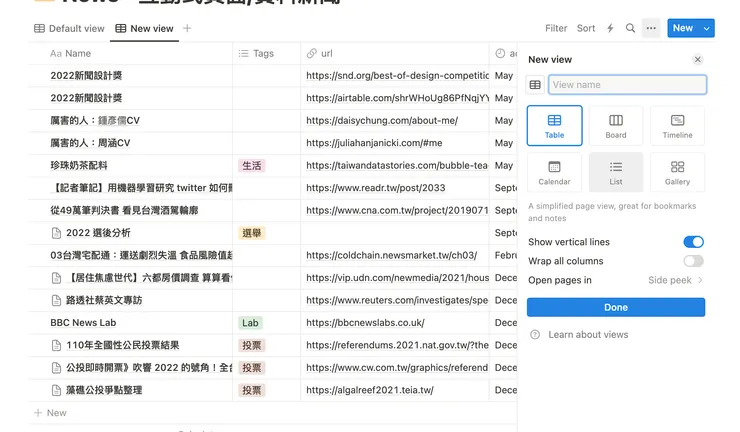
Task: Open the bbcnewslabs.co.uk link
Action: pyautogui.click(x=365, y=322)
